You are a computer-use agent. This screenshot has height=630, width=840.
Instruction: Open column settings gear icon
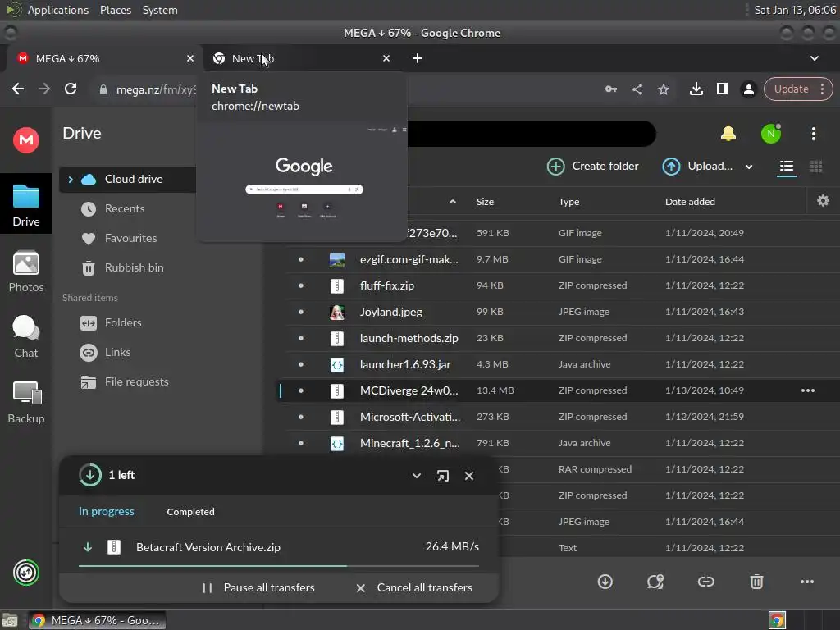pyautogui.click(x=823, y=201)
